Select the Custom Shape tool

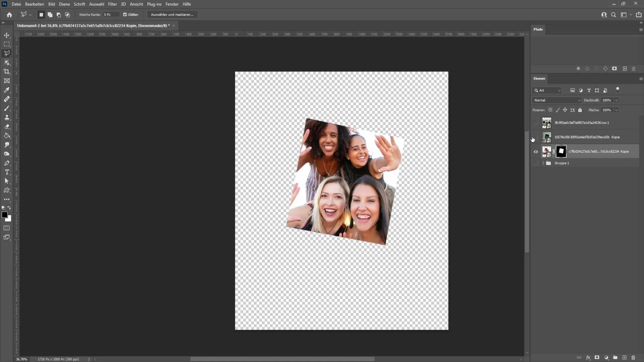pos(7,190)
